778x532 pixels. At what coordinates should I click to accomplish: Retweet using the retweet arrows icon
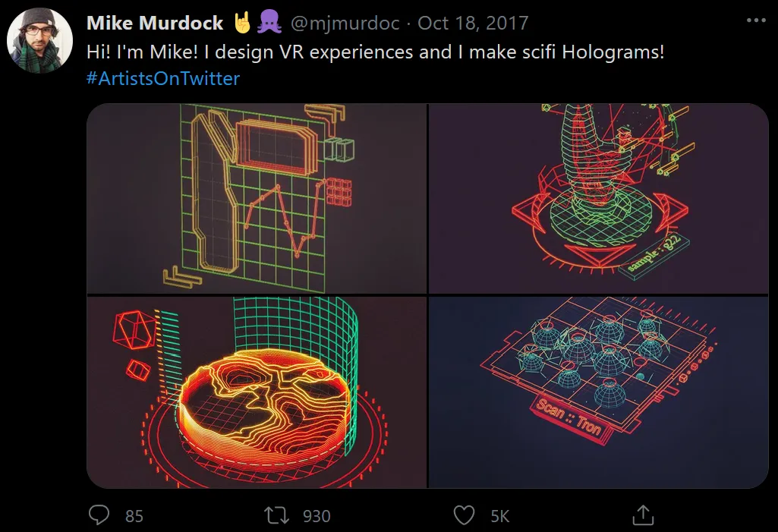(276, 515)
